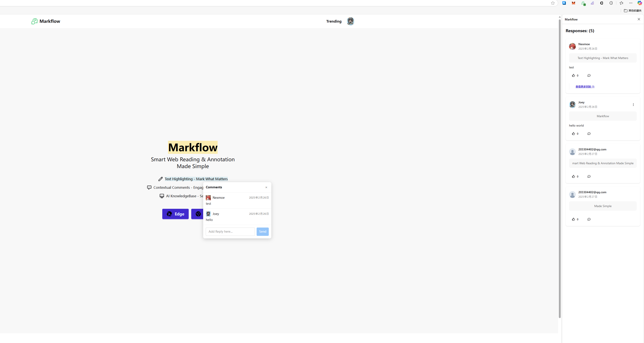Viewport: 644px width, 343px height.
Task: Expand comments popup close button
Action: tap(266, 187)
